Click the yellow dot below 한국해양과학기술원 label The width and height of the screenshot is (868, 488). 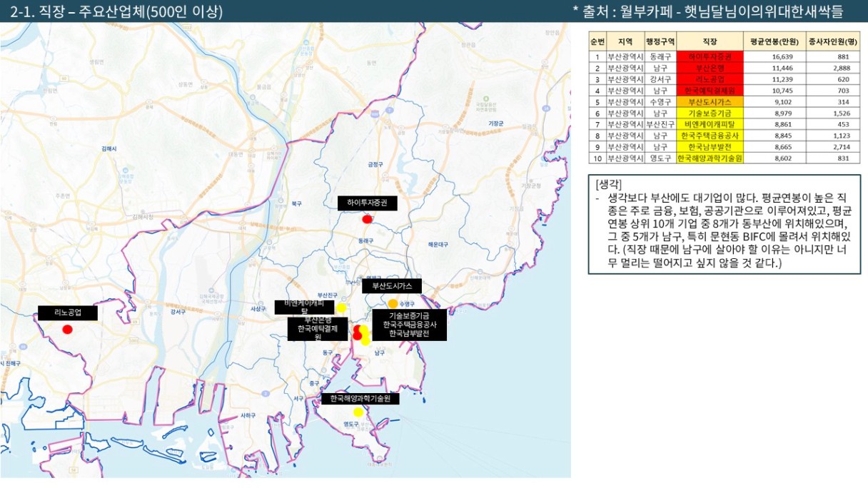[358, 412]
